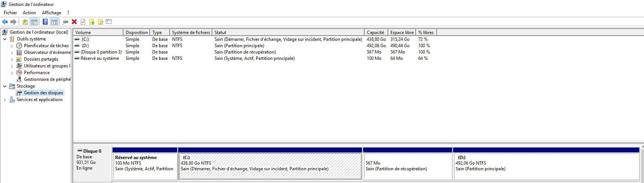Select Gestion de l'ordinateur (local) root node
644x183 pixels.
coord(39,32)
